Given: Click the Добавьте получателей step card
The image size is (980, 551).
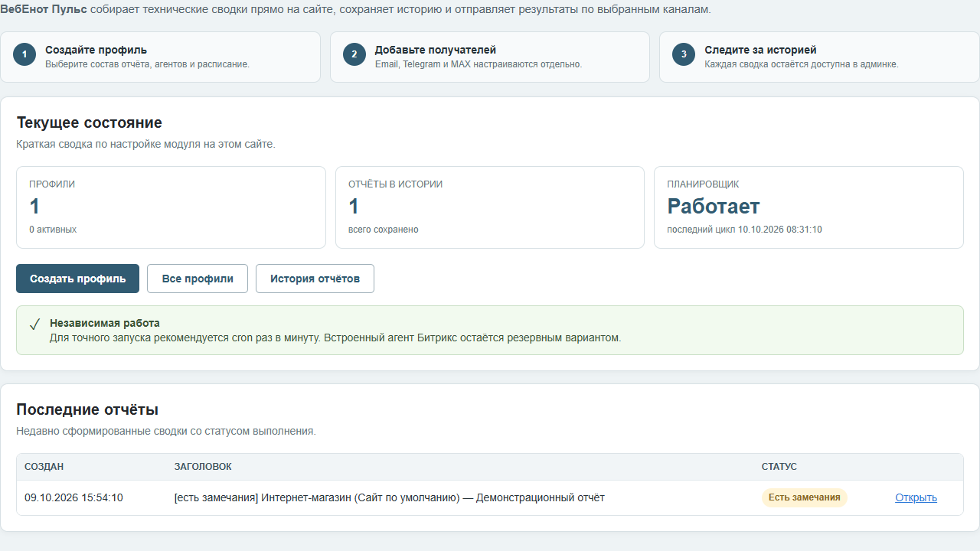Looking at the screenshot, I should [490, 57].
